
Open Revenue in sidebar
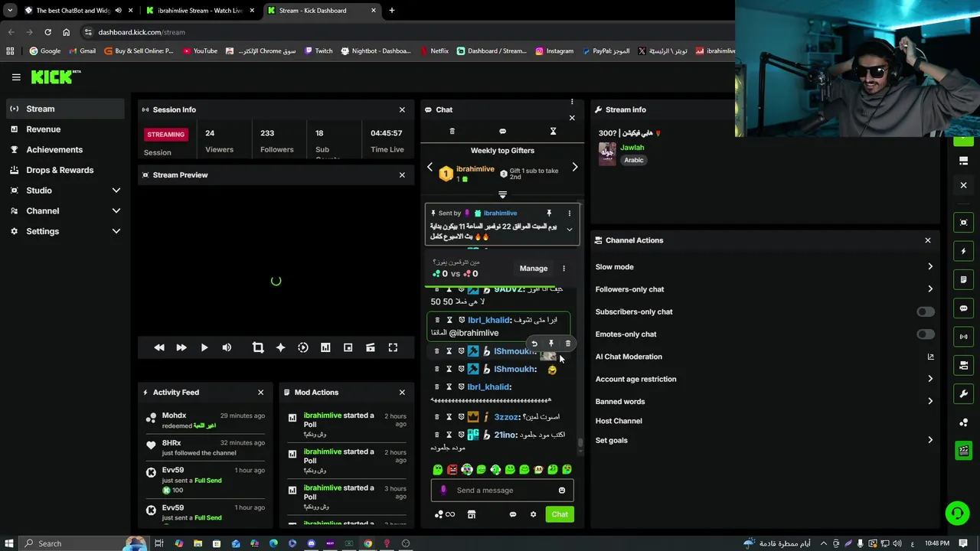click(65, 129)
